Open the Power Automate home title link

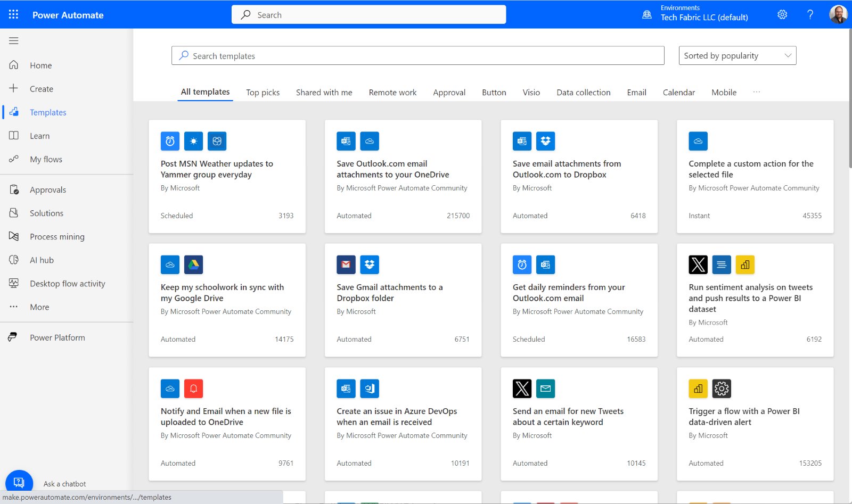68,15
